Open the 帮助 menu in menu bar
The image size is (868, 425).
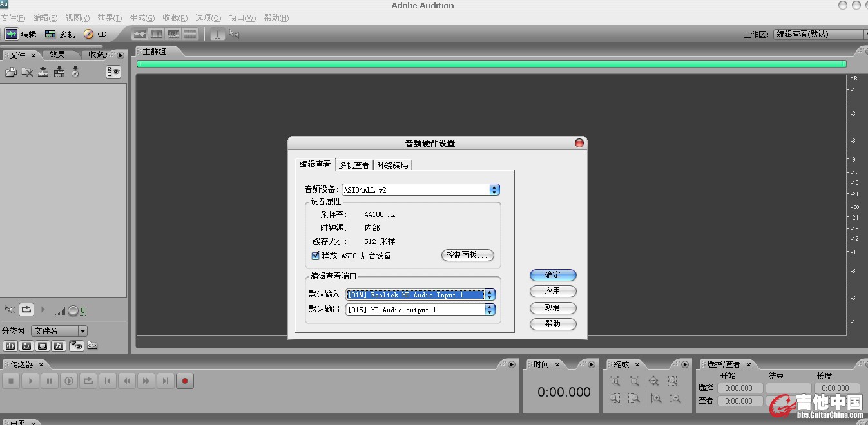click(276, 18)
